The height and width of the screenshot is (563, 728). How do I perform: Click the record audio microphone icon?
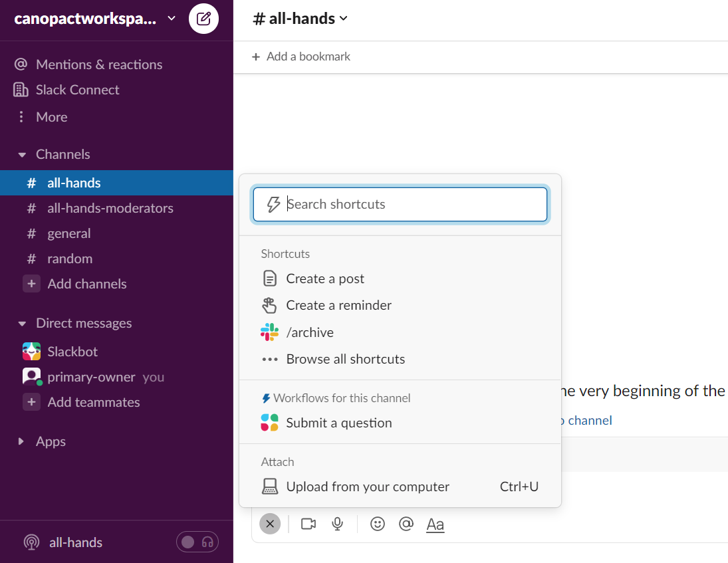coord(338,524)
